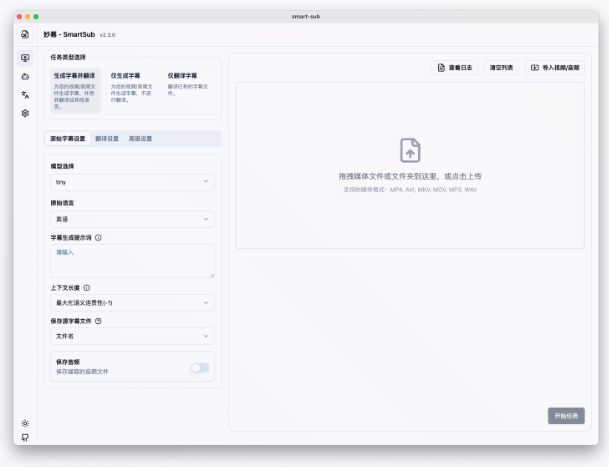Click the SmartSub logo icon in sidebar
The height and width of the screenshot is (467, 609).
tap(25, 35)
